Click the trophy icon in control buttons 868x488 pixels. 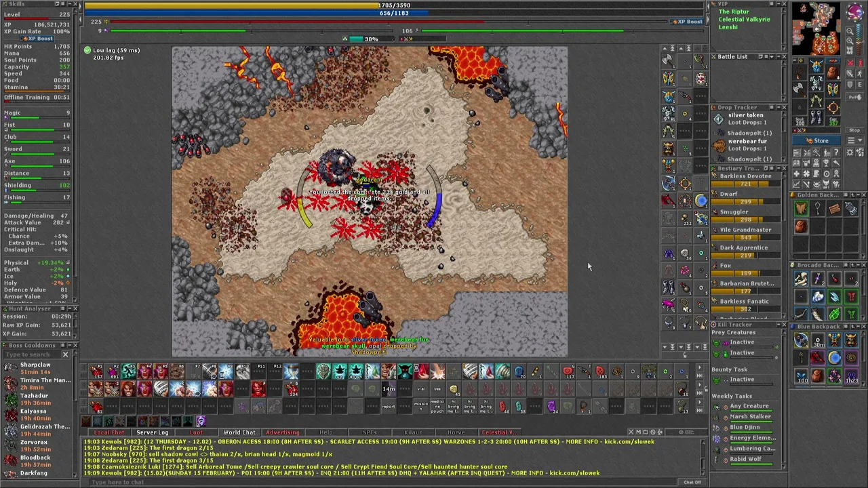[826, 163]
